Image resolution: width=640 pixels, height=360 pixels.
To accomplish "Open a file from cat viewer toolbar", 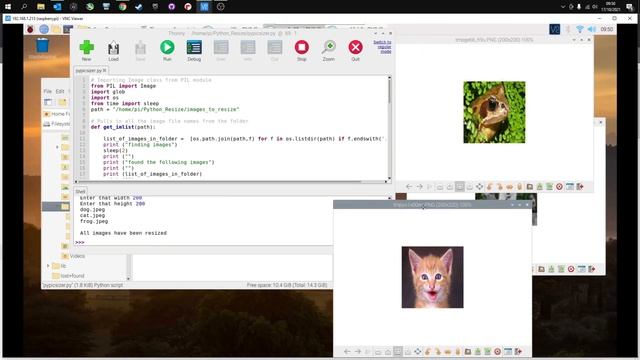I will click(468, 351).
